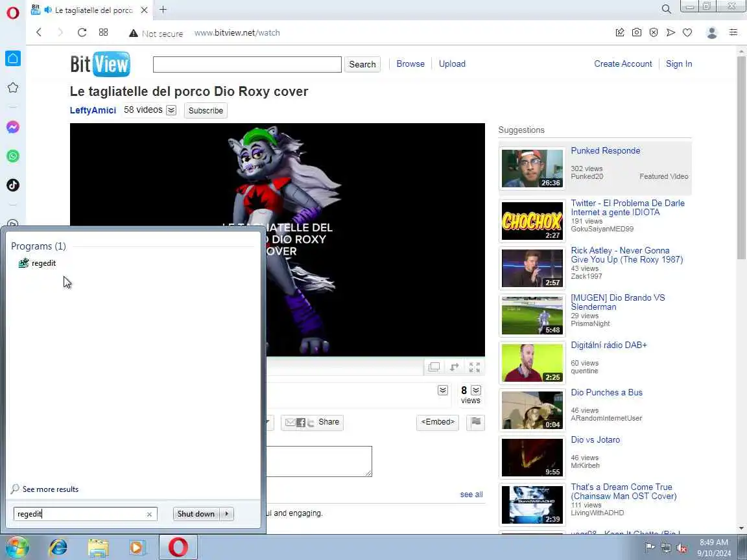The image size is (747, 560).
Task: Click the BitView Search button
Action: [362, 64]
